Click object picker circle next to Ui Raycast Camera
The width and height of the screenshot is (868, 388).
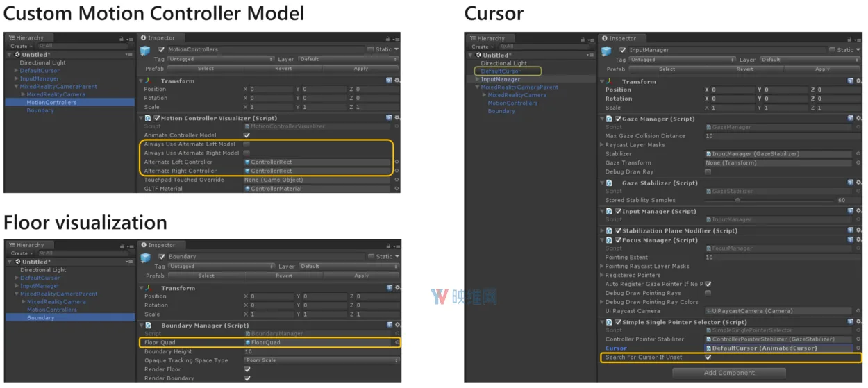(x=858, y=311)
